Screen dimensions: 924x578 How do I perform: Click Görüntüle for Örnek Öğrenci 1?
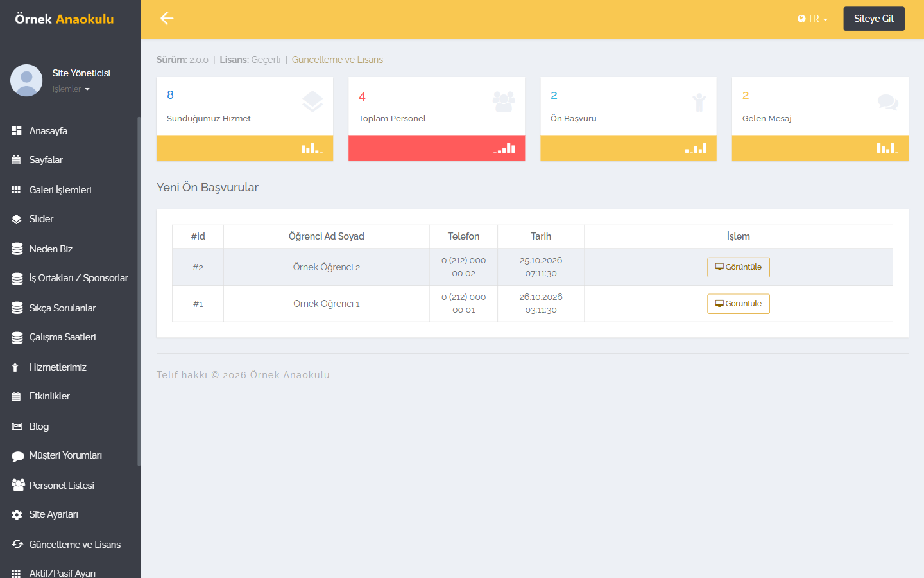[x=738, y=304]
